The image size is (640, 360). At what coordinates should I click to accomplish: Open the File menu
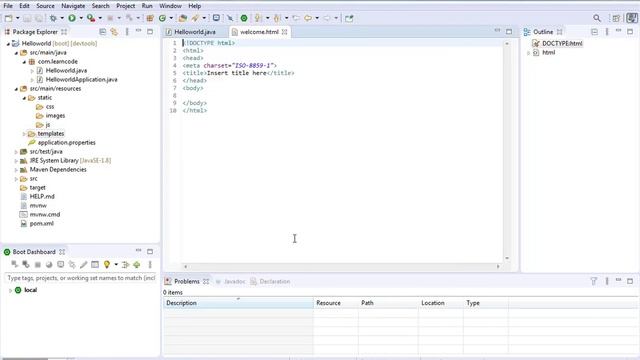(8, 6)
